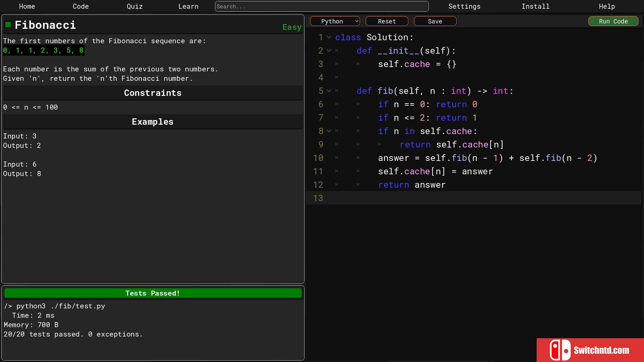Click the sequence '0, 1, 1, 2, 3, 5, 8'
This screenshot has width=644, height=362.
click(43, 50)
